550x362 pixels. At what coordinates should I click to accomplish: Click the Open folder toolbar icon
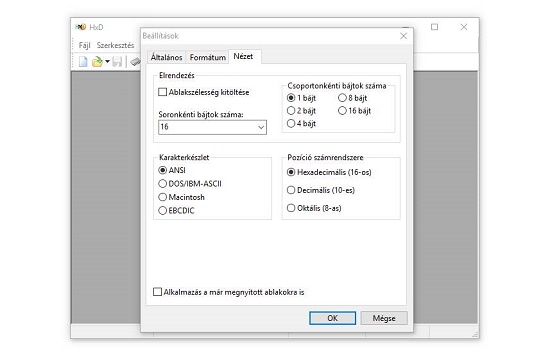(97, 62)
